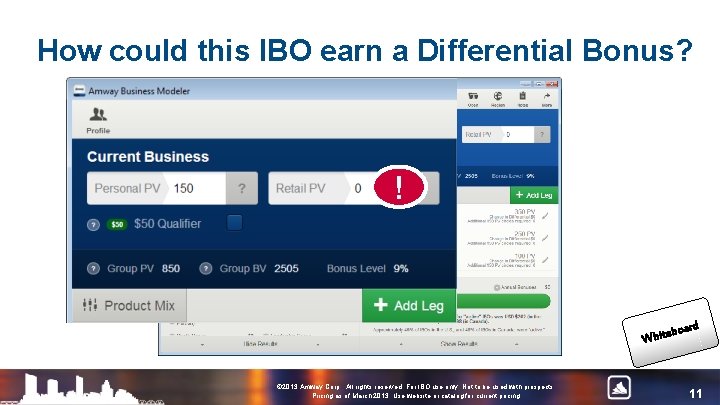The height and width of the screenshot is (405, 720).
Task: Open the Profile icon
Action: pyautogui.click(x=98, y=120)
